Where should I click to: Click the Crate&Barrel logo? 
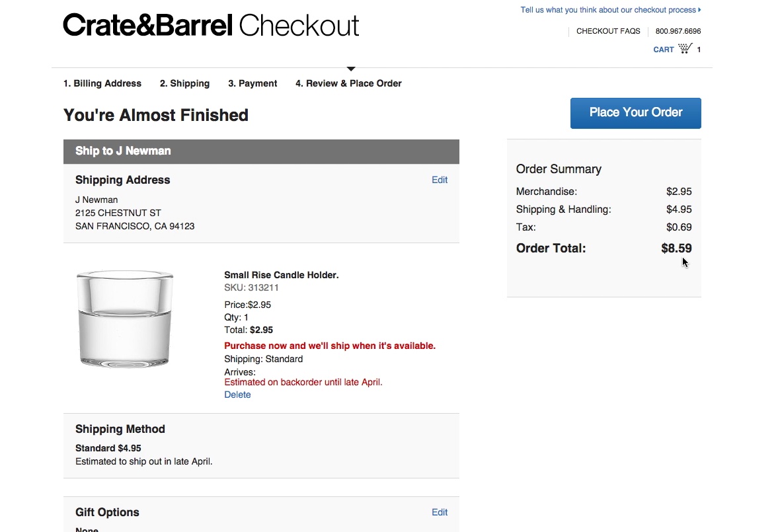pyautogui.click(x=147, y=24)
